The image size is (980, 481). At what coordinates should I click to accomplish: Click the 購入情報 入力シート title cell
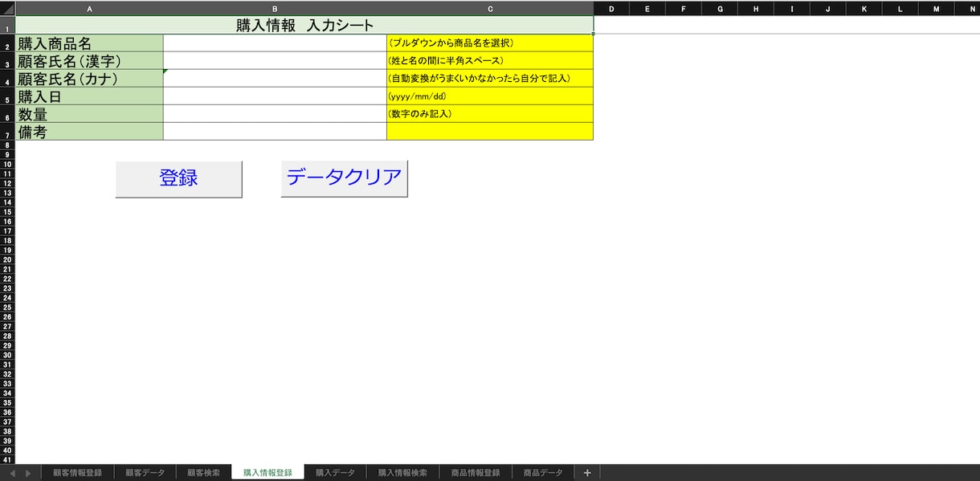point(304,25)
